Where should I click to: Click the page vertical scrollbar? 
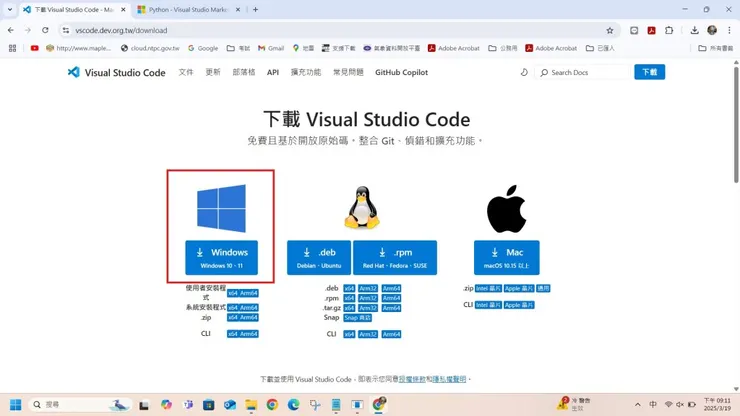pos(736,125)
